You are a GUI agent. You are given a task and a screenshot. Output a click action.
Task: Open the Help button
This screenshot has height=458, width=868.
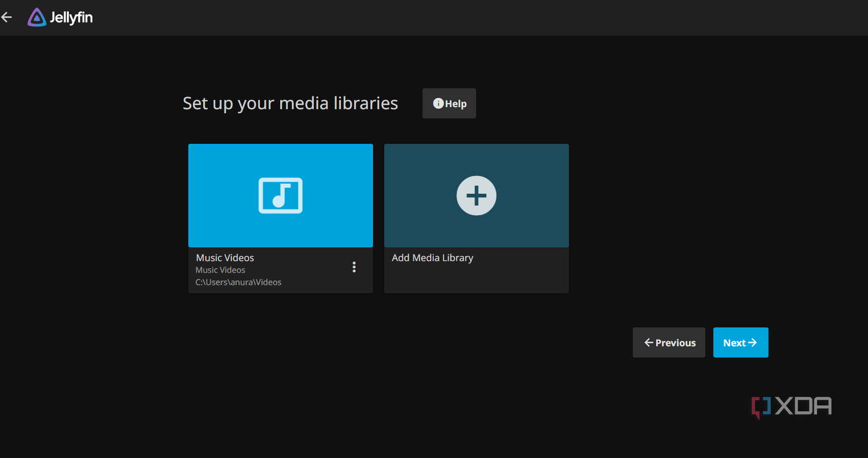pos(449,104)
